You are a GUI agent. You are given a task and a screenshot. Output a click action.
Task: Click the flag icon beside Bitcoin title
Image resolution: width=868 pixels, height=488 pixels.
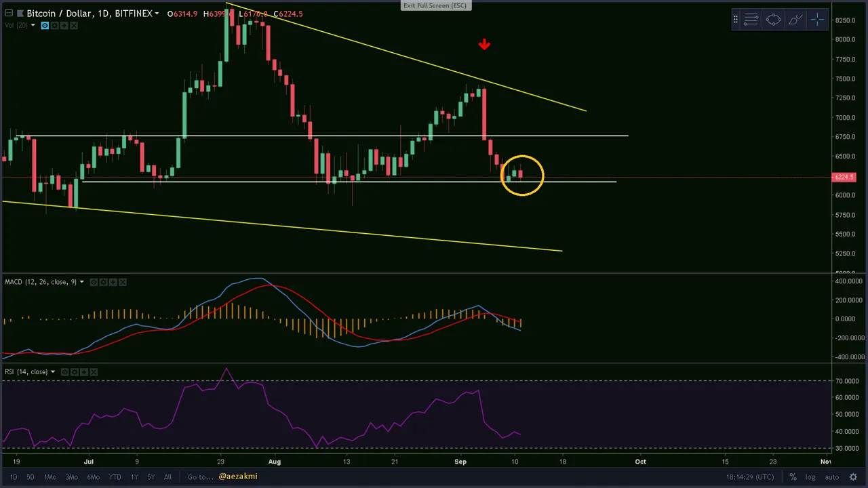[x=20, y=14]
